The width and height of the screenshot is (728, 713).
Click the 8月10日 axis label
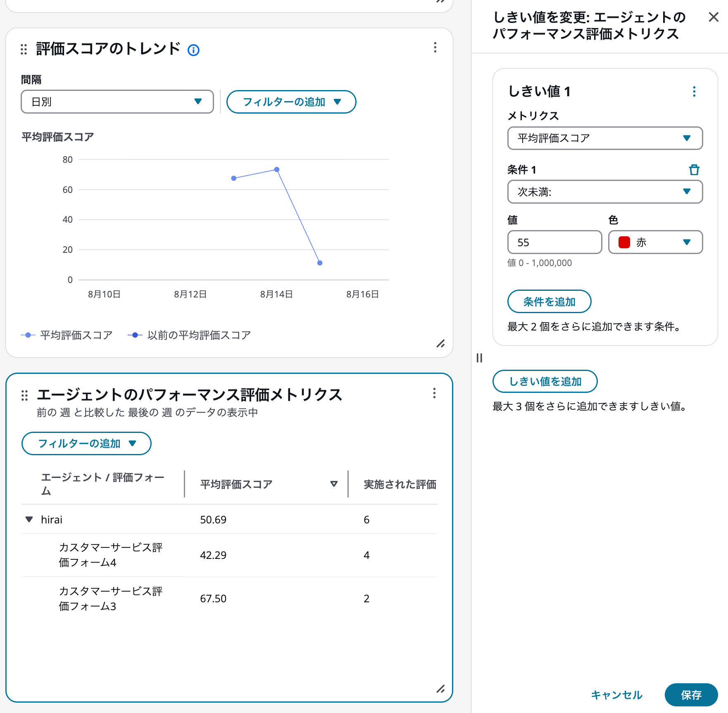point(104,294)
